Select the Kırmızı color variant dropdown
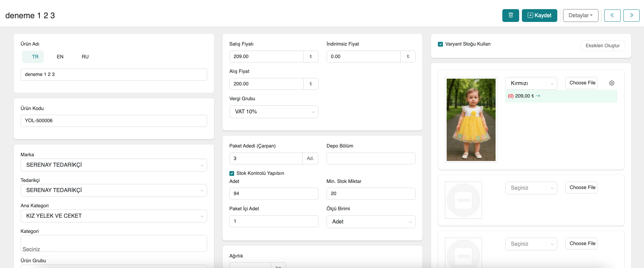 click(x=531, y=83)
